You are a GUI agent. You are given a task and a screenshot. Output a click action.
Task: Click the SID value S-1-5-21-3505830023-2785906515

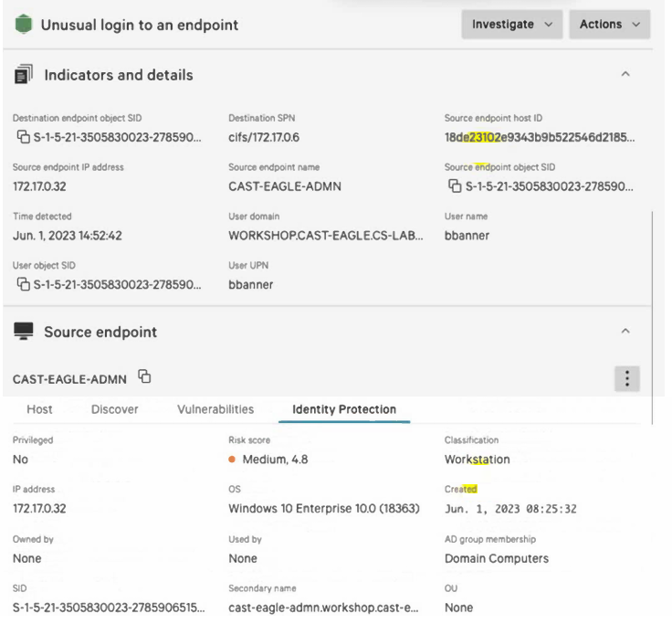(109, 608)
